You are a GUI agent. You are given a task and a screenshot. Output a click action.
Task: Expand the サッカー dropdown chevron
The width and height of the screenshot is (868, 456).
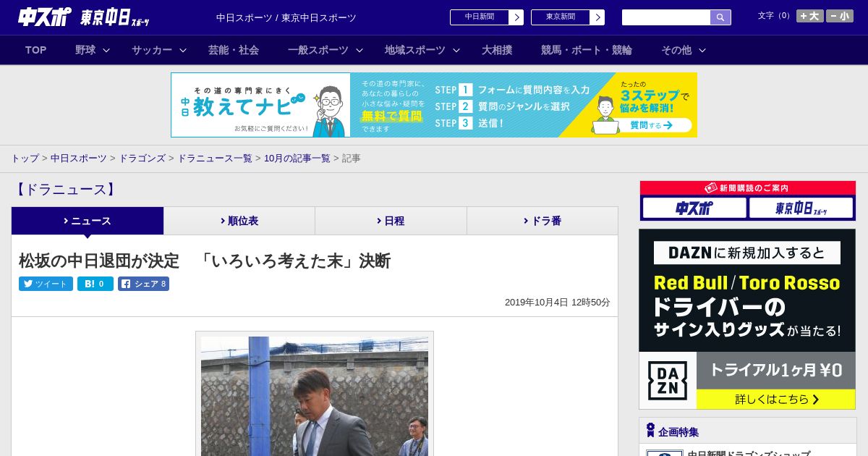point(183,50)
